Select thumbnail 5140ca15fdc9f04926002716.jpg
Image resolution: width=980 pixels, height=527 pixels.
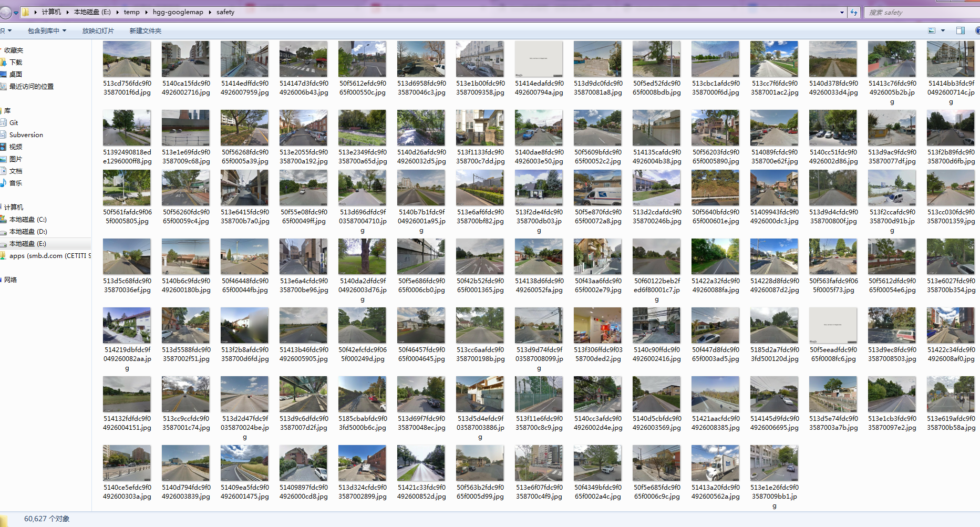185,59
